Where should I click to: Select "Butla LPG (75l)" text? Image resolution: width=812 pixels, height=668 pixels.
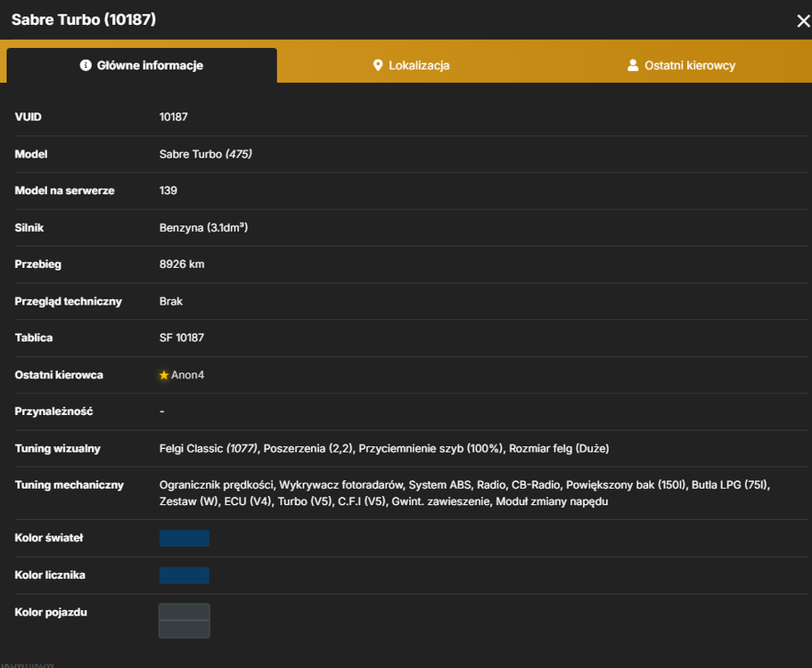click(730, 485)
